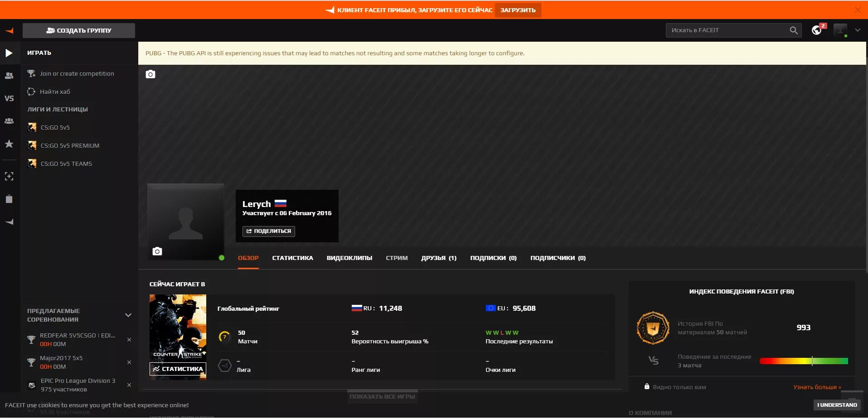The height and width of the screenshot is (419, 868).
Task: Click the CS:GO 5v5 PREMIUM league icon
Action: [32, 145]
